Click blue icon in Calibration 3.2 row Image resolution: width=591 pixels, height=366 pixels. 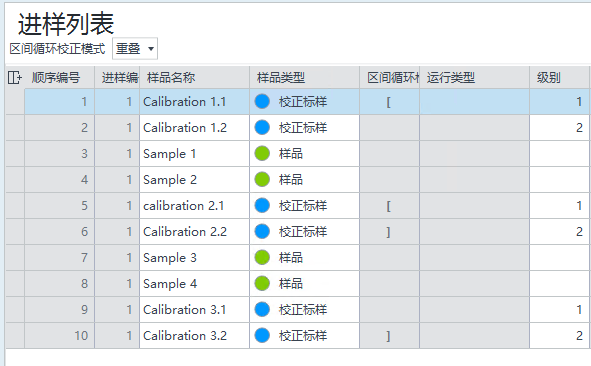pyautogui.click(x=262, y=335)
